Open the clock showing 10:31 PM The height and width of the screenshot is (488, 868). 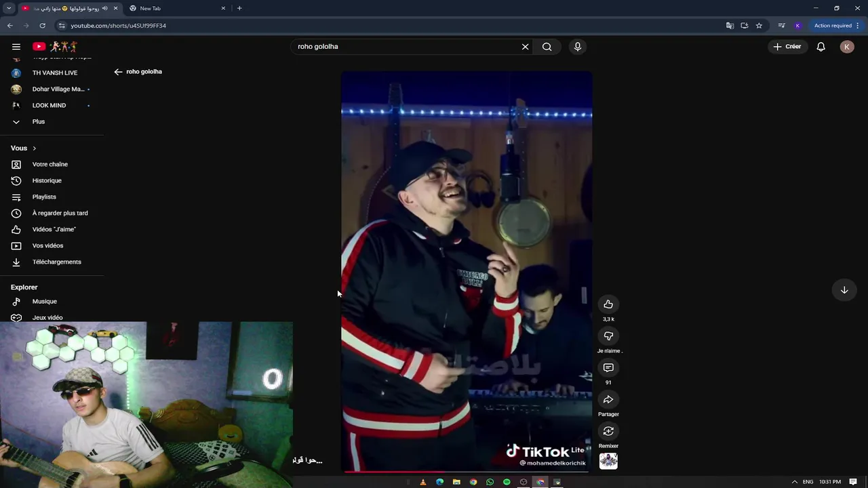(x=830, y=482)
